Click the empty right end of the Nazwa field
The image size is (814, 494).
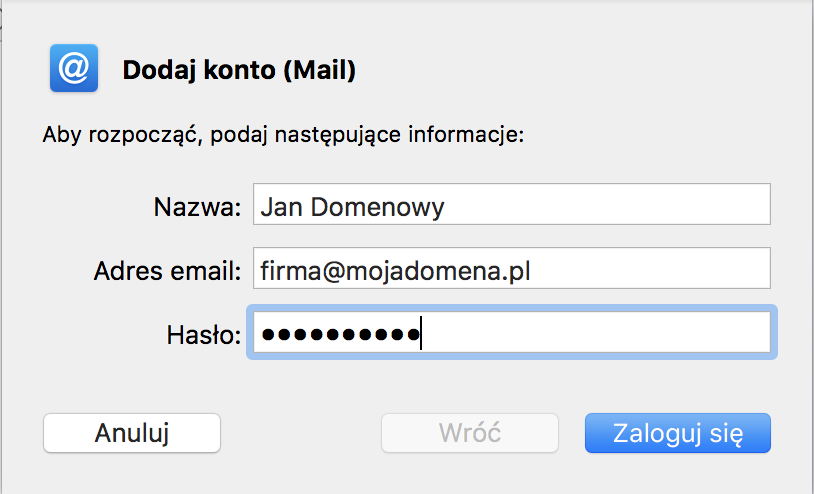point(607,204)
